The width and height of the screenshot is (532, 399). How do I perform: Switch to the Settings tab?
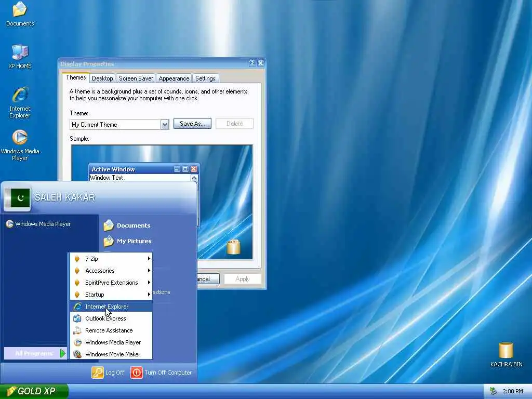(205, 78)
